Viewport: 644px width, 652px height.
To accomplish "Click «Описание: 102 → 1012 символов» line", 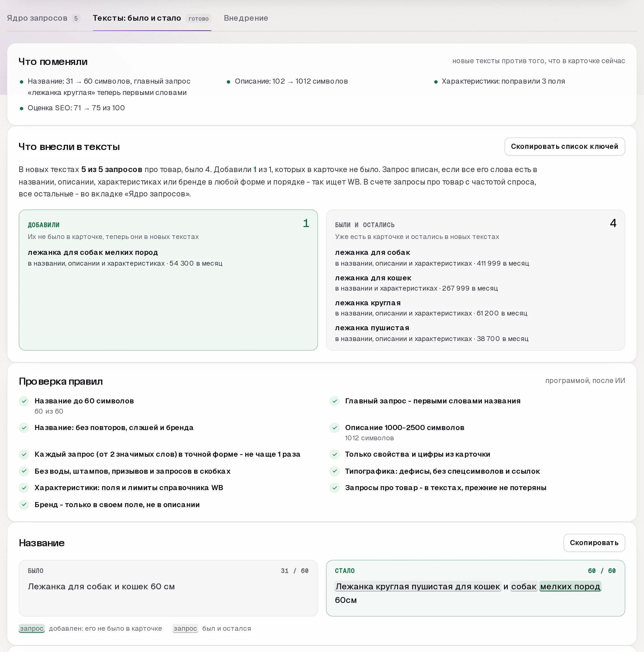I will (291, 81).
